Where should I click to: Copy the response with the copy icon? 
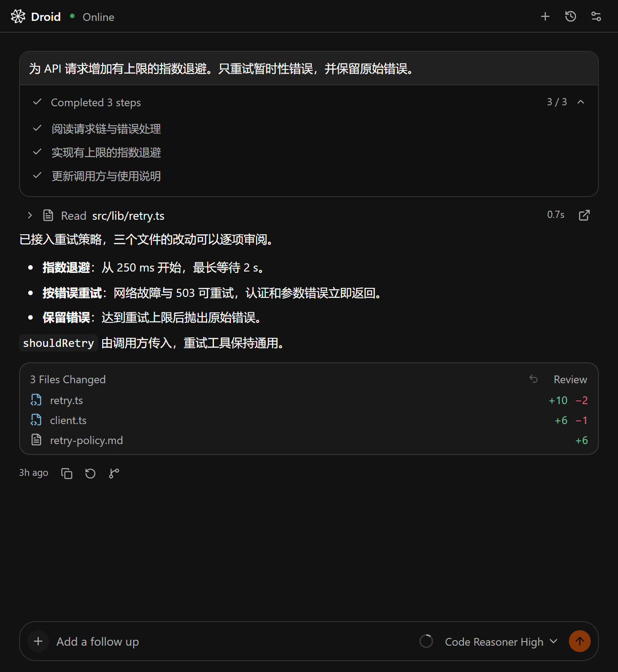click(67, 474)
